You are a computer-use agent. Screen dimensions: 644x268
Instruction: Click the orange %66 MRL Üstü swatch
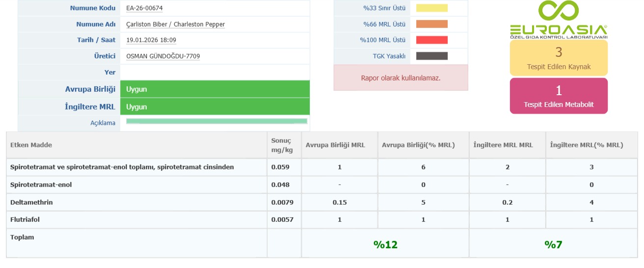coord(432,24)
